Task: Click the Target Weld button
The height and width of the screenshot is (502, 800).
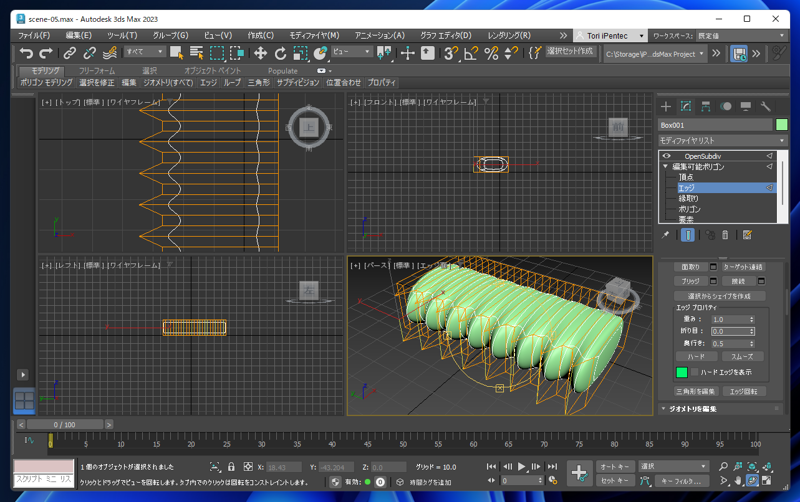Action: (x=742, y=267)
